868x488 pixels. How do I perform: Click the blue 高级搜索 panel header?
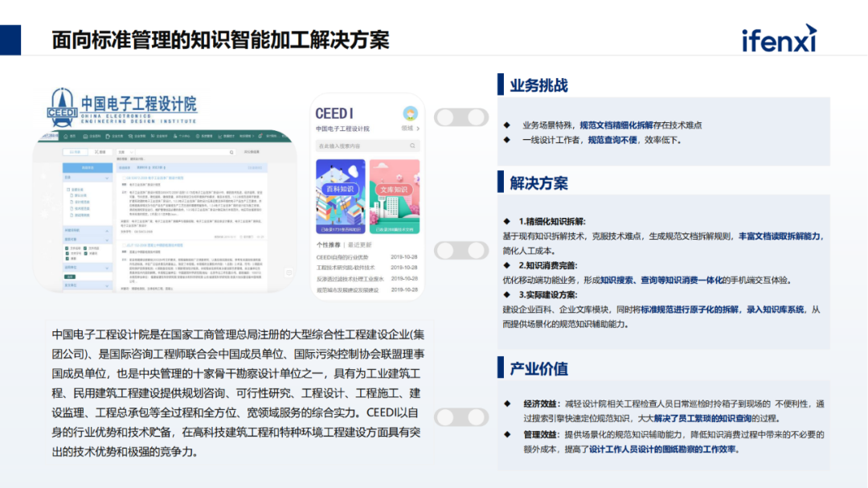click(x=88, y=168)
